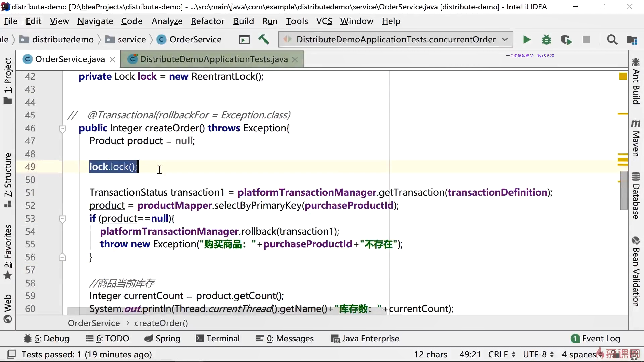Click the vertical editor scrollbar thumb
644x362 pixels.
pos(624,190)
